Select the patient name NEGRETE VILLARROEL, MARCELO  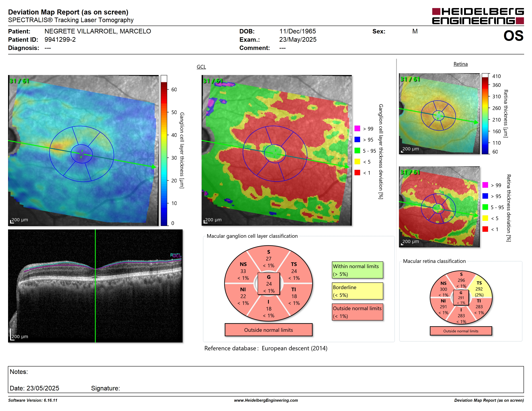(98, 31)
